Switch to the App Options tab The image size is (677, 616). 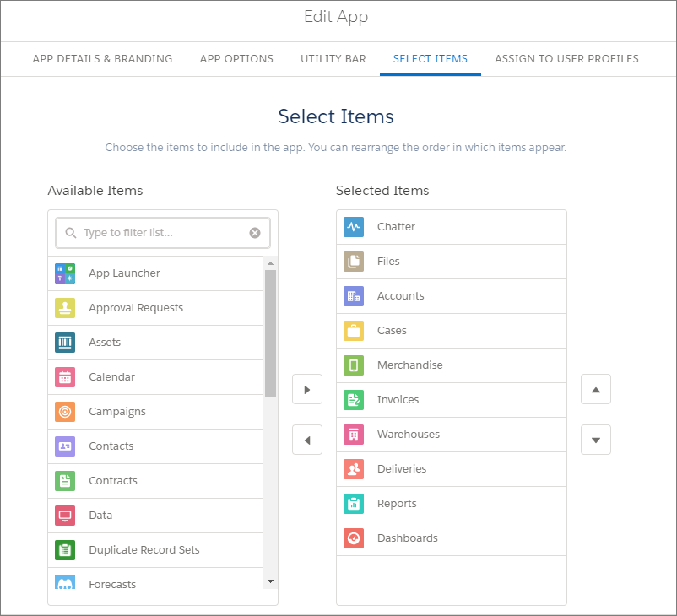pos(236,59)
